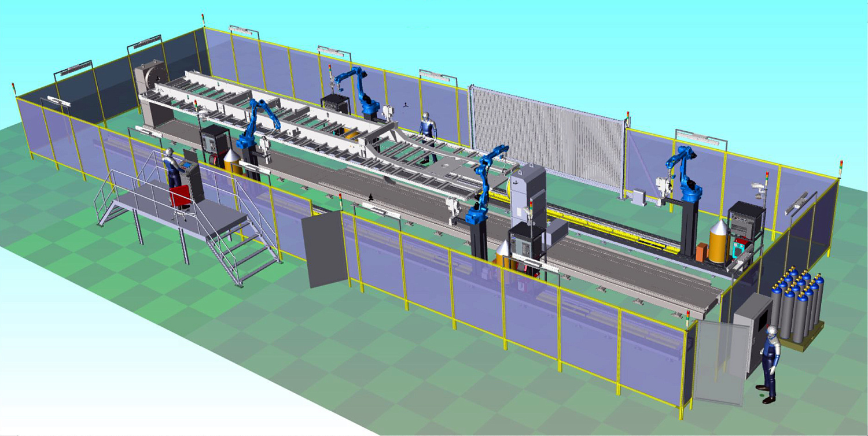
Task: Click the operator standing on the platform
Action: [171, 168]
